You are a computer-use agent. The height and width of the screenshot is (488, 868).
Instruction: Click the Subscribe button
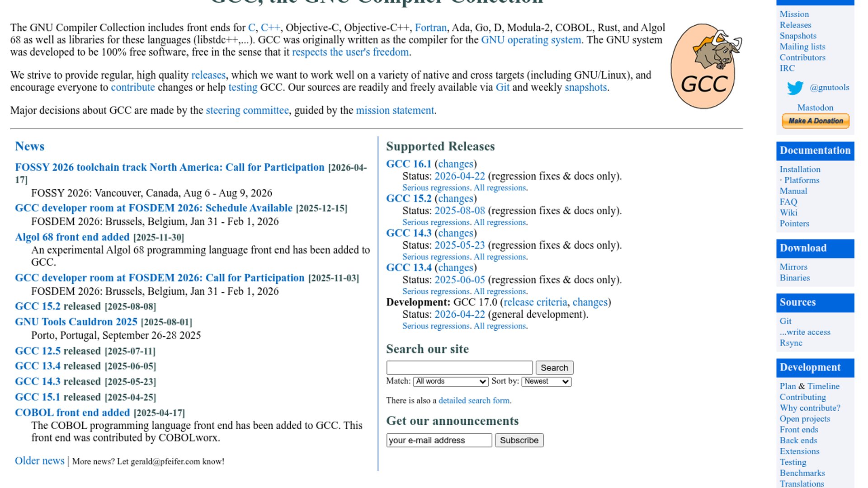519,440
